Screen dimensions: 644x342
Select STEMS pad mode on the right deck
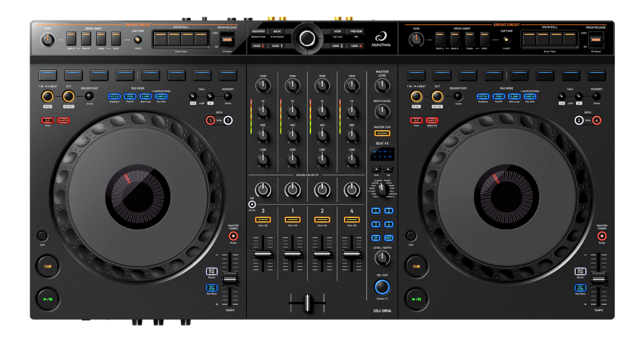[x=499, y=96]
